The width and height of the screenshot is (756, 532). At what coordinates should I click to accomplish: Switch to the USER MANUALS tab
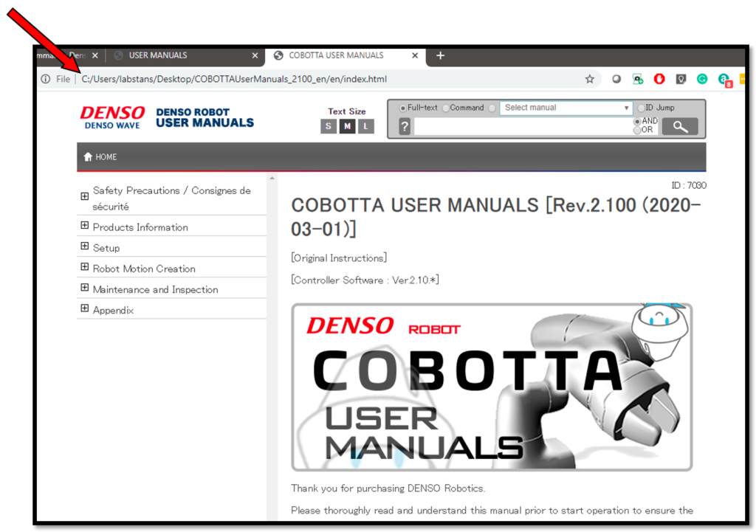pos(185,55)
